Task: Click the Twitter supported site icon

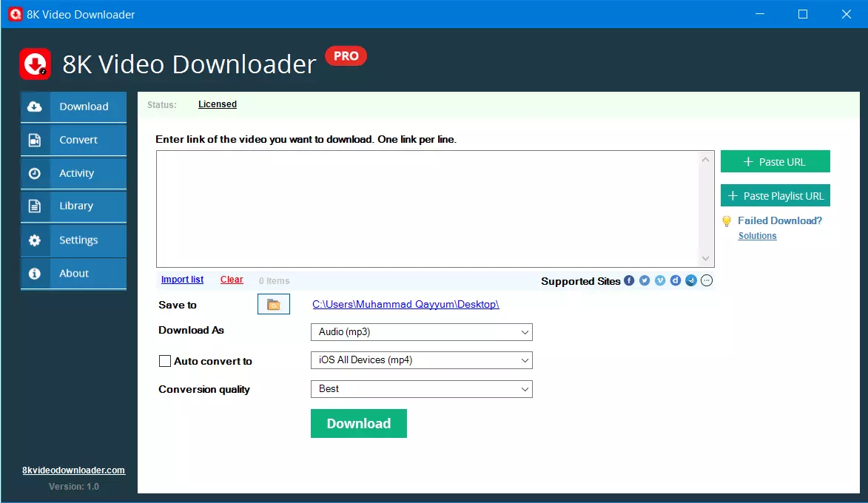Action: pos(645,280)
